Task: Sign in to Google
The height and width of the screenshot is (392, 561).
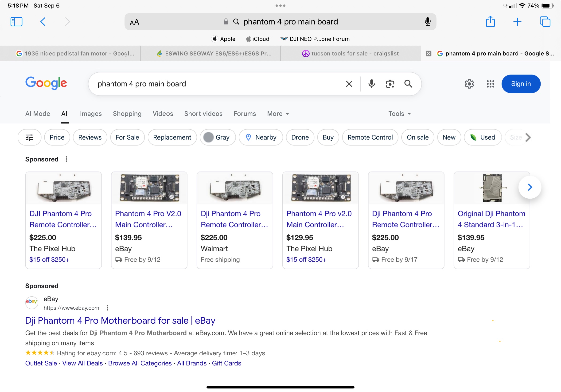Action: click(x=521, y=84)
